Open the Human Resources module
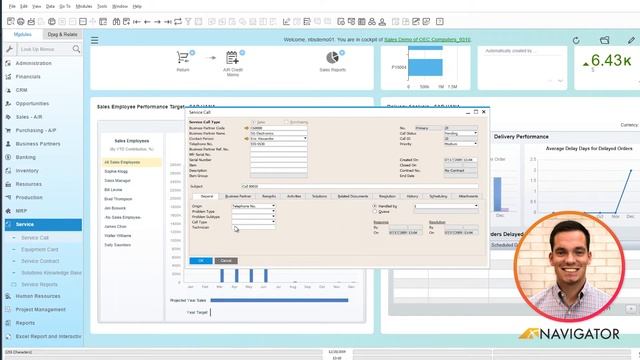This screenshot has height=360, width=640. [x=38, y=296]
